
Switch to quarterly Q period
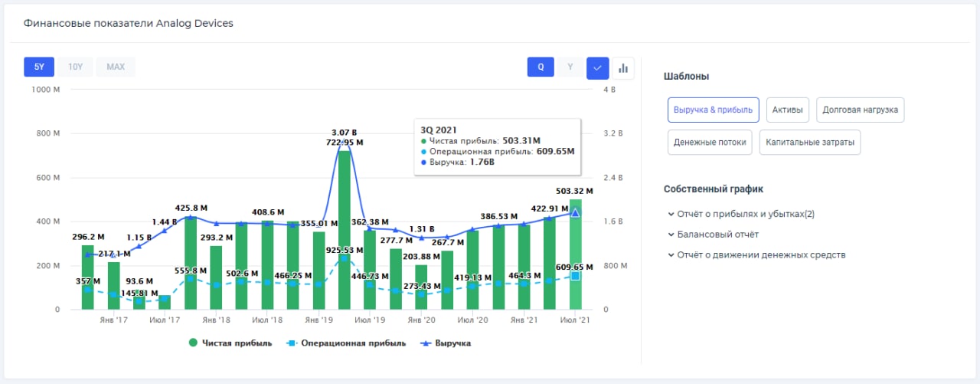(x=541, y=67)
